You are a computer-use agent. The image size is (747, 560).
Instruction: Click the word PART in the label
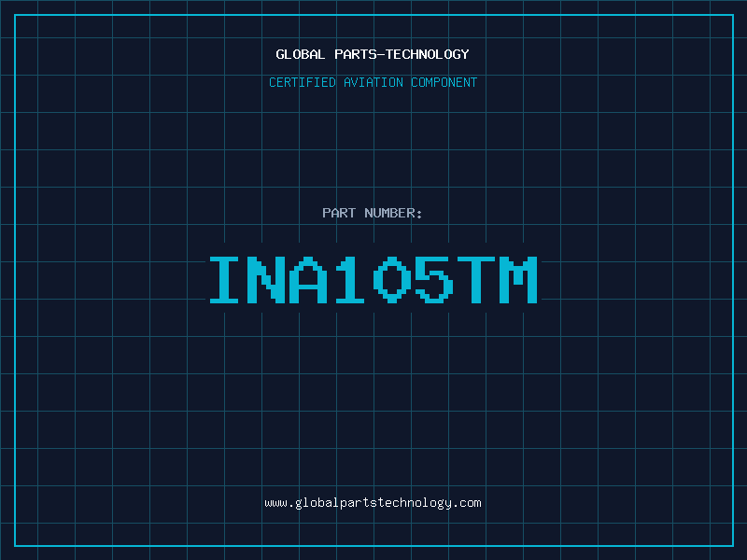pos(339,213)
